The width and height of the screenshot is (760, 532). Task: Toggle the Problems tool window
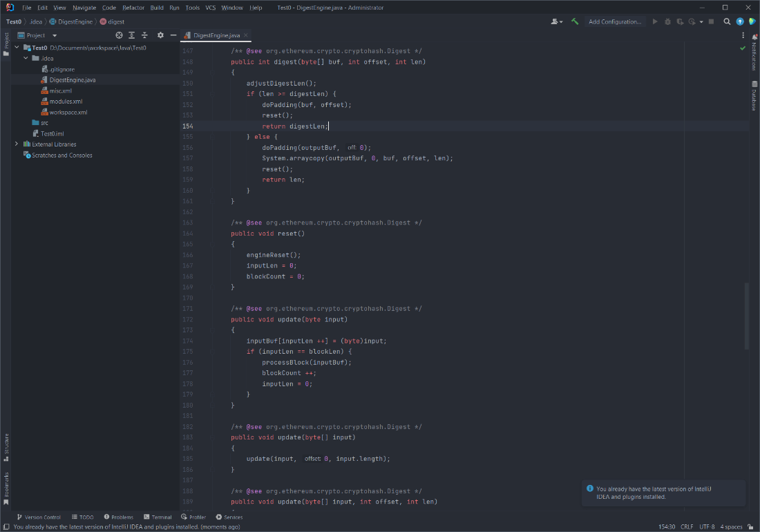tap(118, 517)
